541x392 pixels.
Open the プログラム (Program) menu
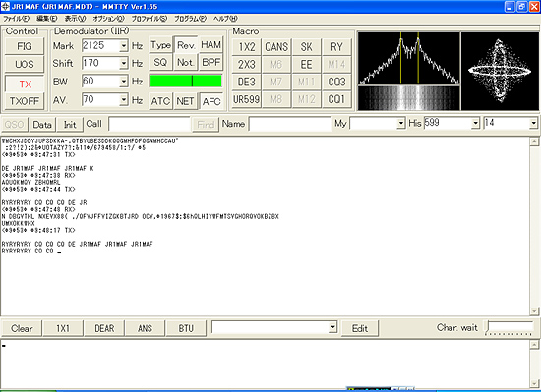pyautogui.click(x=190, y=19)
